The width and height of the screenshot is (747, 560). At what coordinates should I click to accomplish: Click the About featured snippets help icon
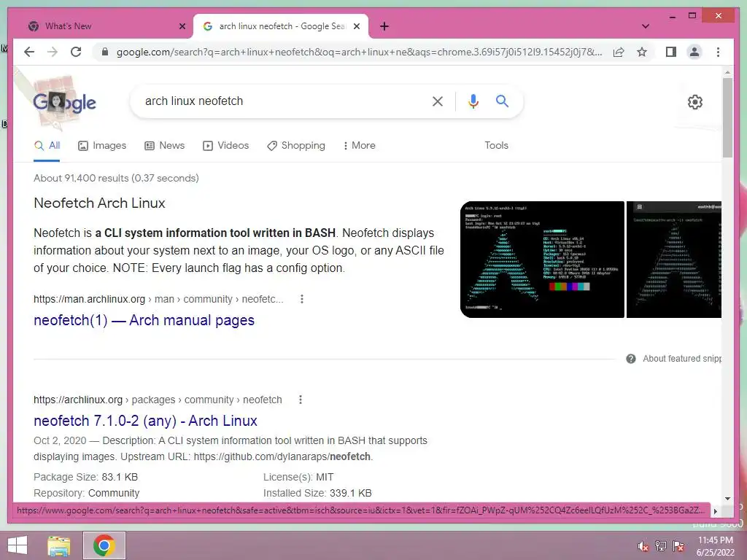(631, 359)
